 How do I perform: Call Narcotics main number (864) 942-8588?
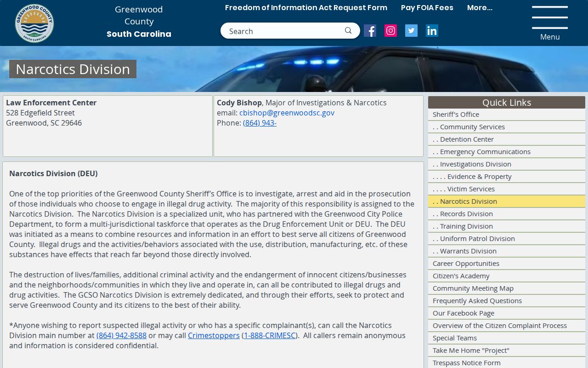[x=121, y=335]
